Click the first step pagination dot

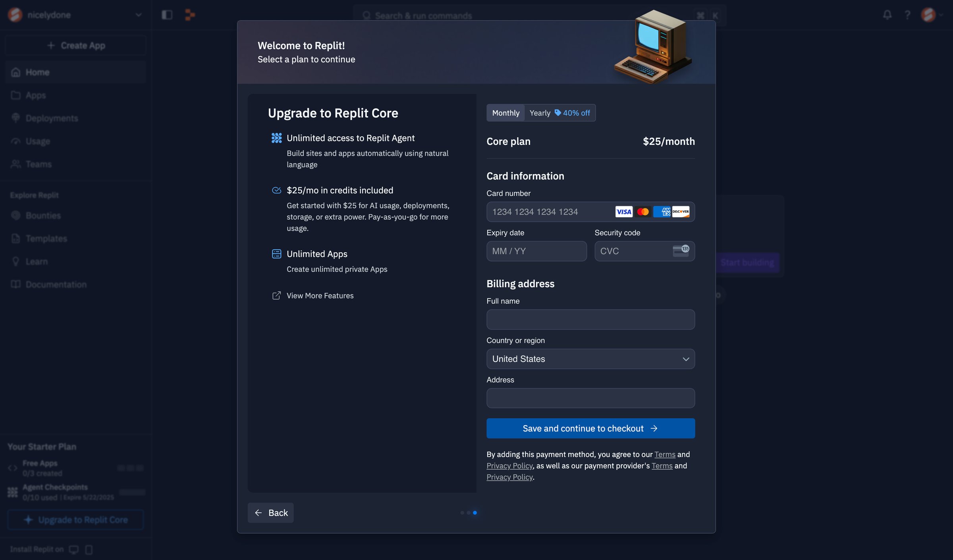(x=462, y=513)
